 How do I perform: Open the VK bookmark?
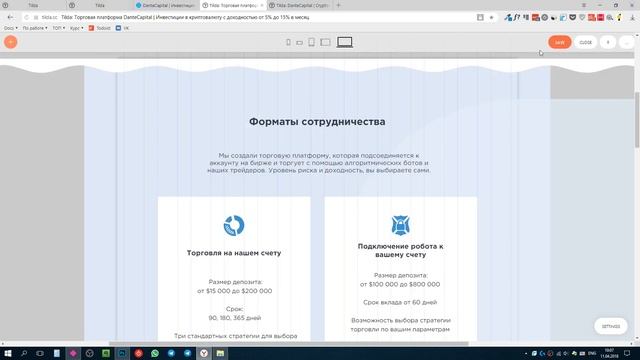(x=122, y=28)
